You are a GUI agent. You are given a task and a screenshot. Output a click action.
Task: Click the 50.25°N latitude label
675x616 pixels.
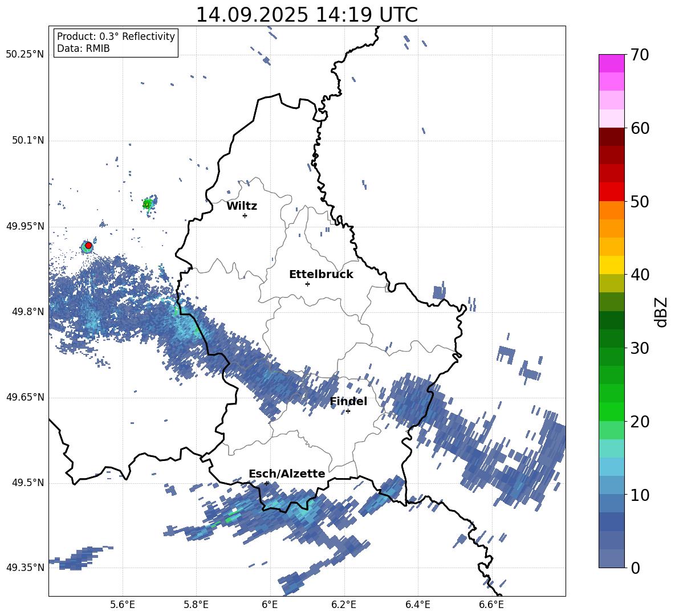25,55
